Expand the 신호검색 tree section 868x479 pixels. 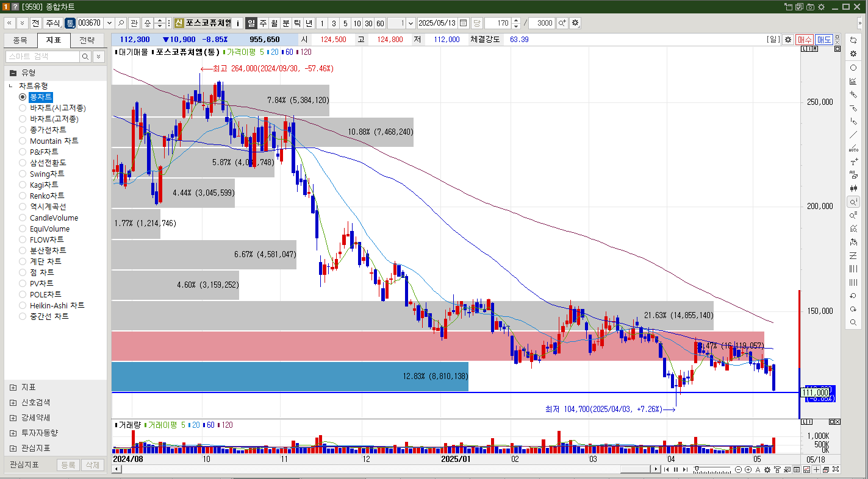pyautogui.click(x=13, y=402)
